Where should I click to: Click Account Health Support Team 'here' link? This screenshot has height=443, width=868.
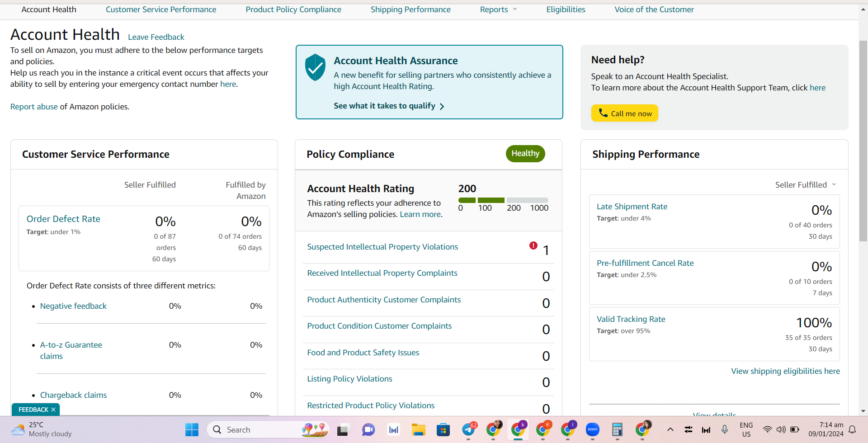817,88
